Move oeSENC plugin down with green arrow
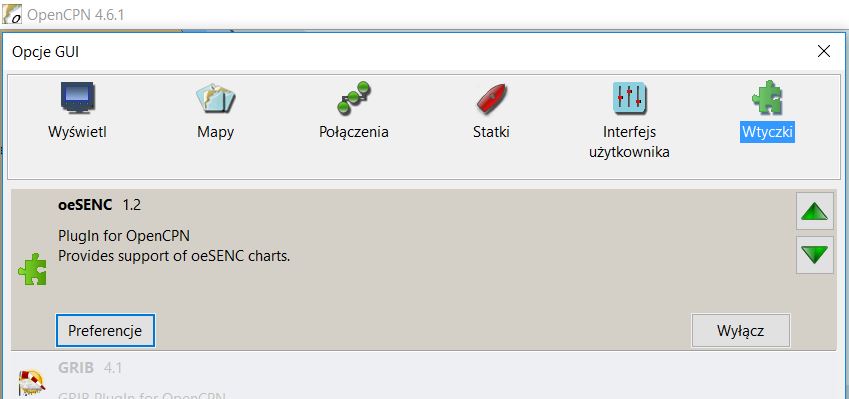Image resolution: width=849 pixels, height=399 pixels. (x=815, y=254)
